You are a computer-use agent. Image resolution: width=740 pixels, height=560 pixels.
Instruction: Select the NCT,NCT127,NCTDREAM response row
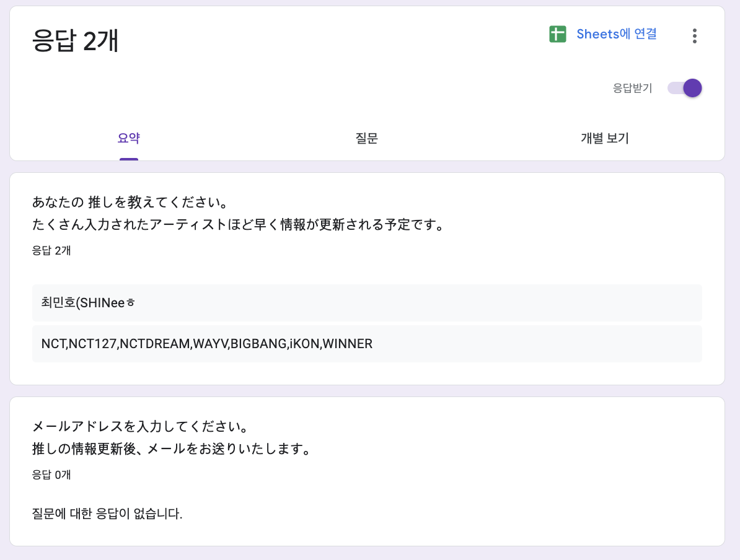point(367,343)
